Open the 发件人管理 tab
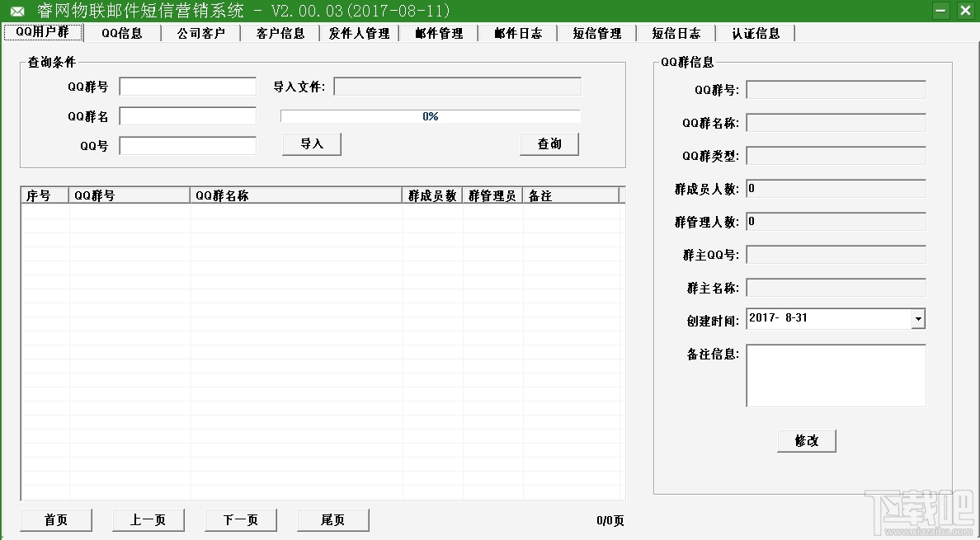Image resolution: width=980 pixels, height=540 pixels. tap(360, 33)
